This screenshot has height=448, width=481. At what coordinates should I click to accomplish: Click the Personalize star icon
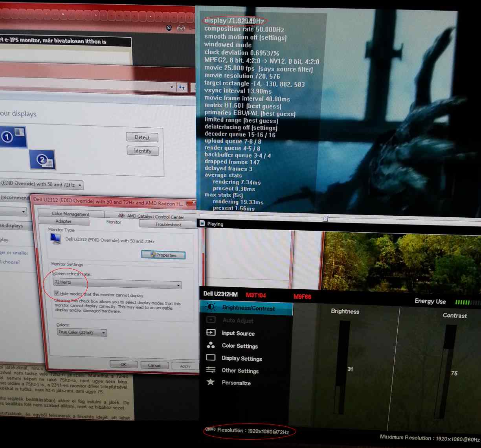click(x=211, y=382)
